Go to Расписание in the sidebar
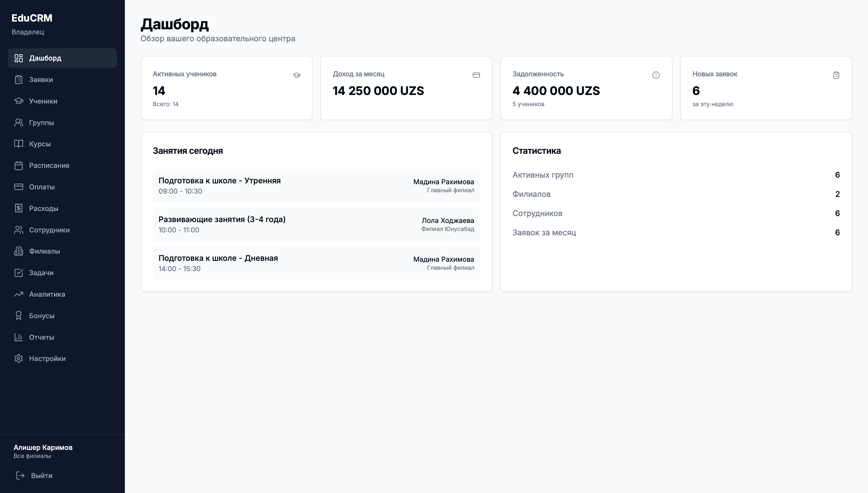 pyautogui.click(x=62, y=166)
